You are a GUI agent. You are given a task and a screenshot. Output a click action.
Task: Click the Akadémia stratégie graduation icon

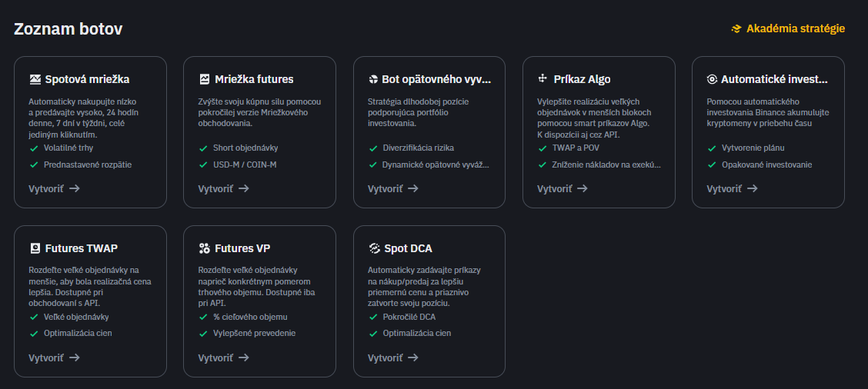[x=736, y=29]
